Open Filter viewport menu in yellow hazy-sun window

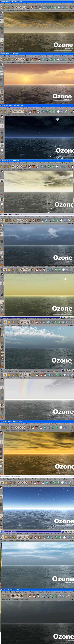[x=24, y=273]
